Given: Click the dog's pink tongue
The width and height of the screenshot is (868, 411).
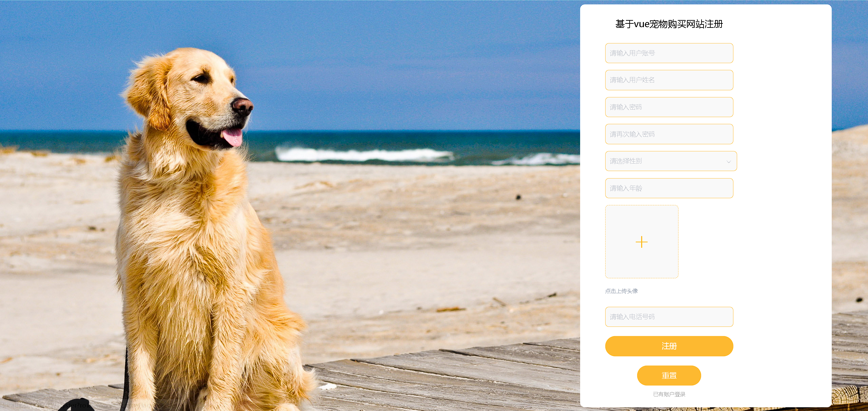Looking at the screenshot, I should 233,136.
